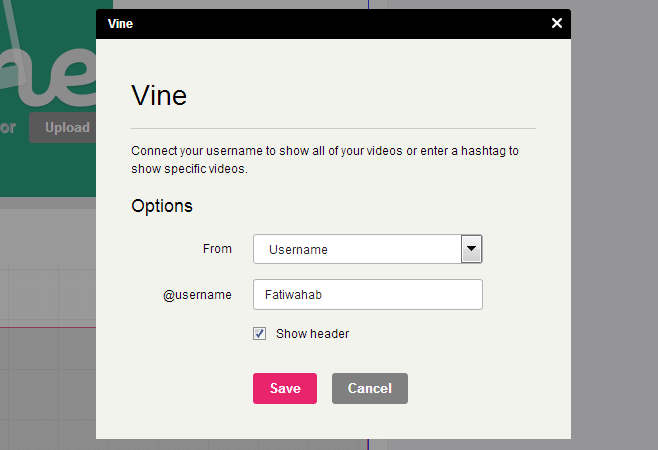The width and height of the screenshot is (658, 450).
Task: Open the From dropdown arrow
Action: tap(471, 249)
